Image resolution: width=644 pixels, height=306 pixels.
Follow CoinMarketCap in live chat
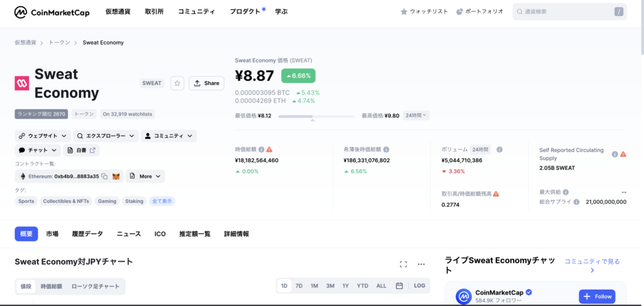click(x=597, y=296)
